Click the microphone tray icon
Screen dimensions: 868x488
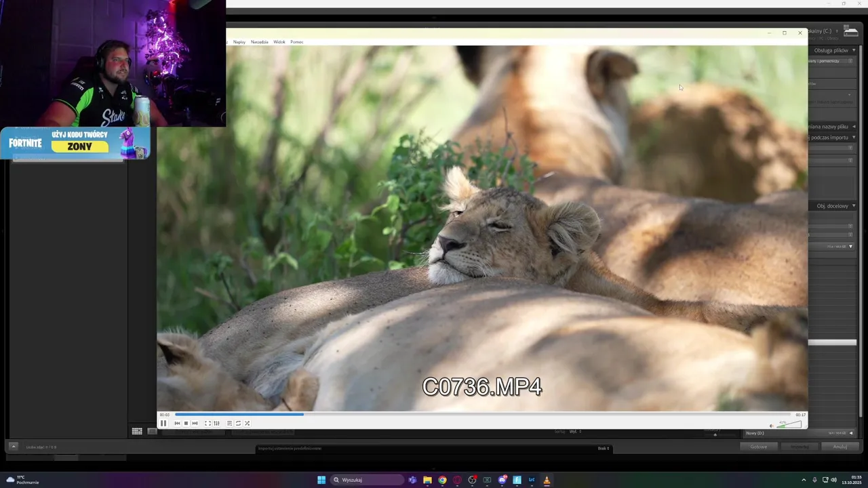tap(814, 480)
